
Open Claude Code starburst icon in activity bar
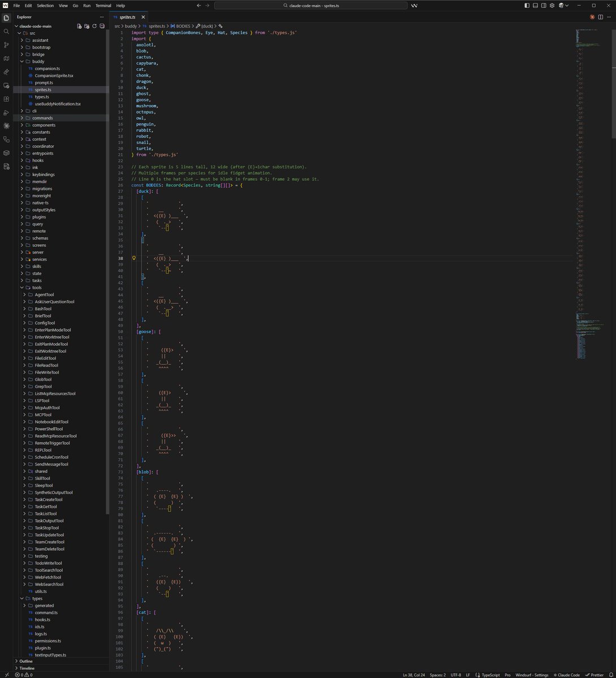[x=6, y=126]
